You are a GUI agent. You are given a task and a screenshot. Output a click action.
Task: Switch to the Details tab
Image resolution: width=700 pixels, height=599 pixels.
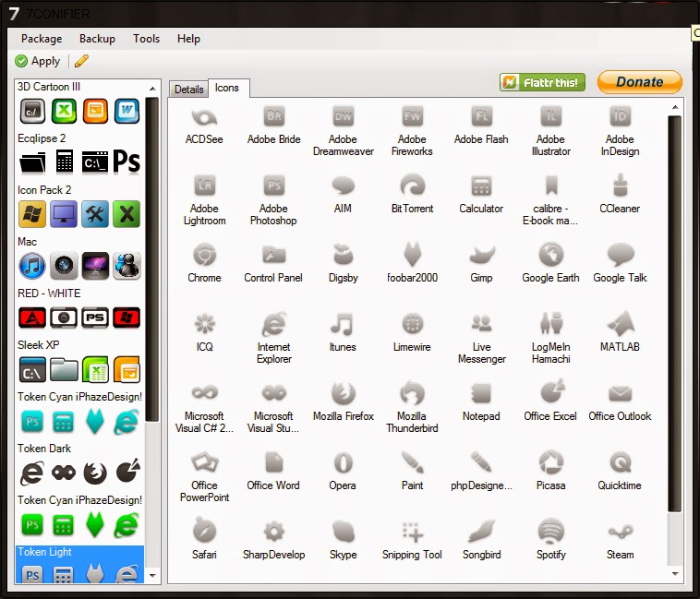[188, 90]
